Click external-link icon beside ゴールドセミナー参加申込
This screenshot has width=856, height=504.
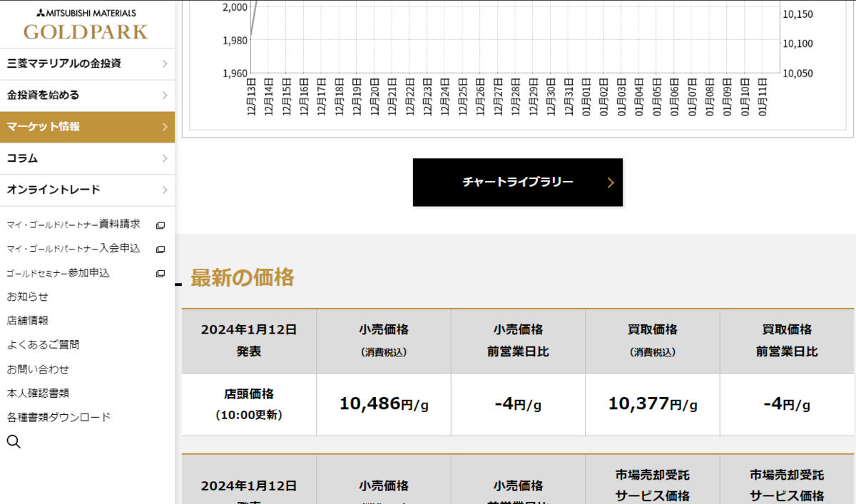160,273
